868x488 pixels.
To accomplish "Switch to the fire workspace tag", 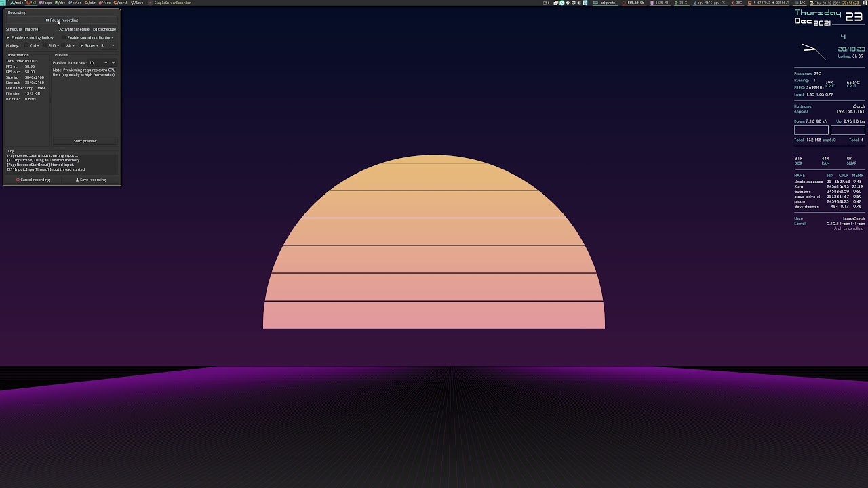I will pos(104,3).
